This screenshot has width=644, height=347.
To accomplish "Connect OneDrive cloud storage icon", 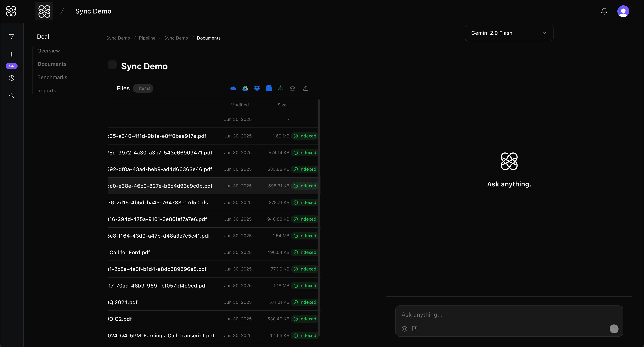I will [233, 88].
